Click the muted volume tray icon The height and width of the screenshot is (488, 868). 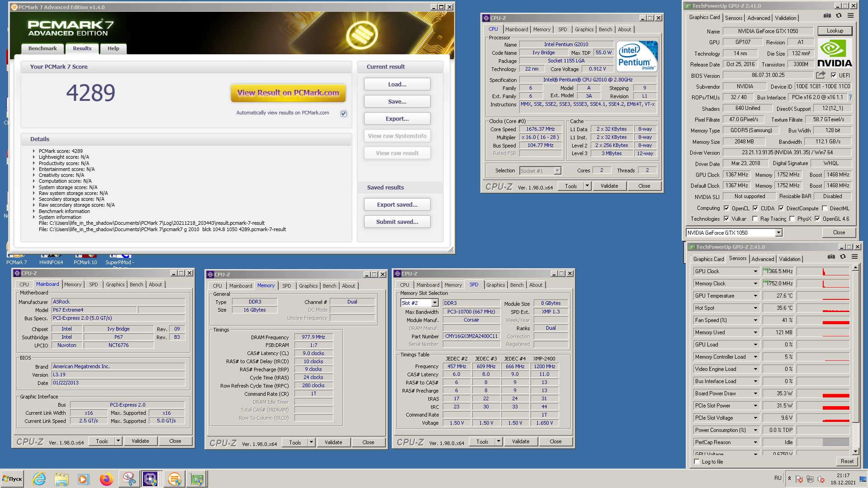pyautogui.click(x=821, y=479)
